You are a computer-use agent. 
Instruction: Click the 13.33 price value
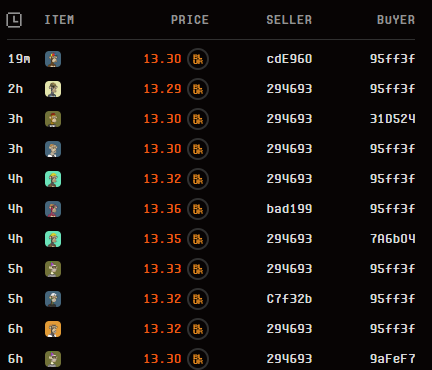[x=162, y=269]
